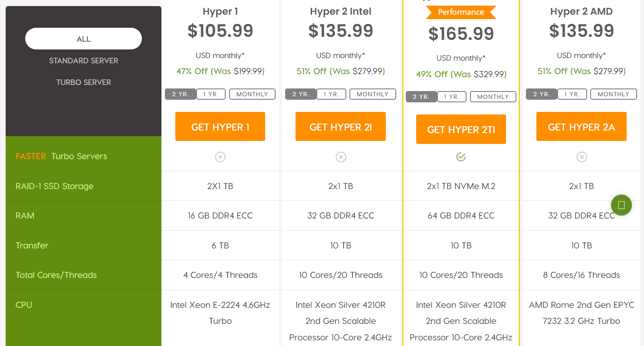Click the GET HYPER 1 button

(220, 127)
